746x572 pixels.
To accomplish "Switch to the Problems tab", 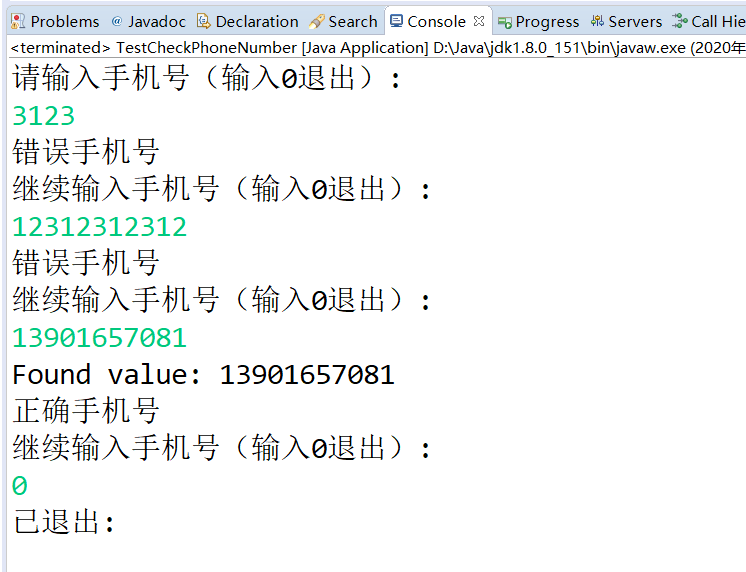I will (x=55, y=21).
